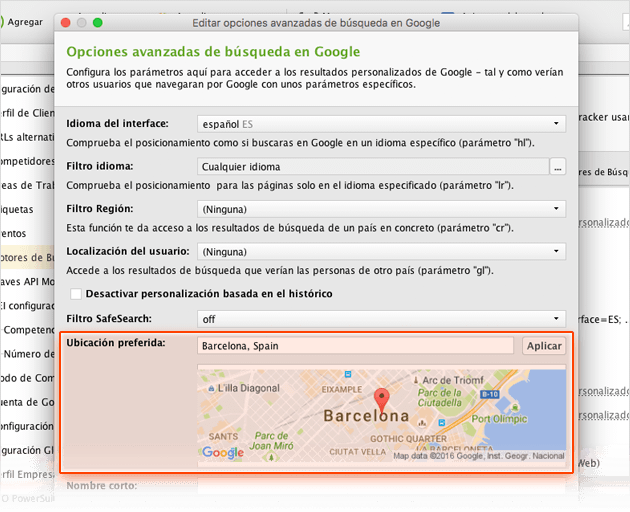Click the Ubicación preferida text field
The width and height of the screenshot is (630, 512).
click(356, 346)
